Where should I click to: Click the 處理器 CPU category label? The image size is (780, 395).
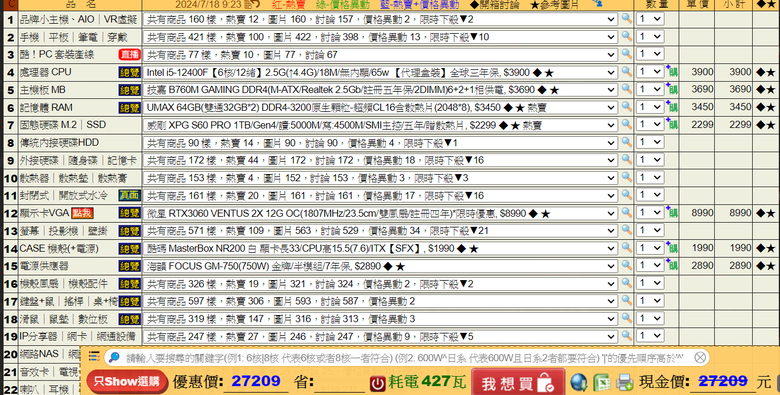tap(45, 72)
